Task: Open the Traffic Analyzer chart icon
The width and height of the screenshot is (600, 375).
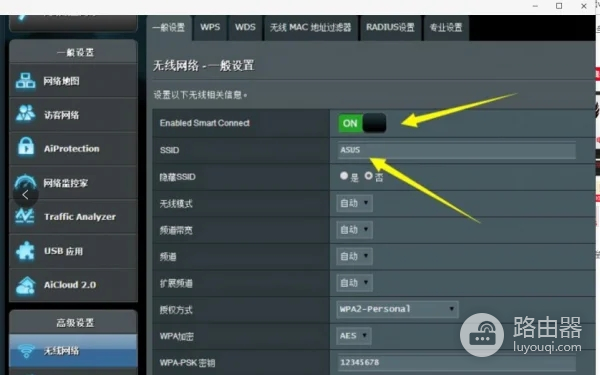Action: pyautogui.click(x=25, y=216)
